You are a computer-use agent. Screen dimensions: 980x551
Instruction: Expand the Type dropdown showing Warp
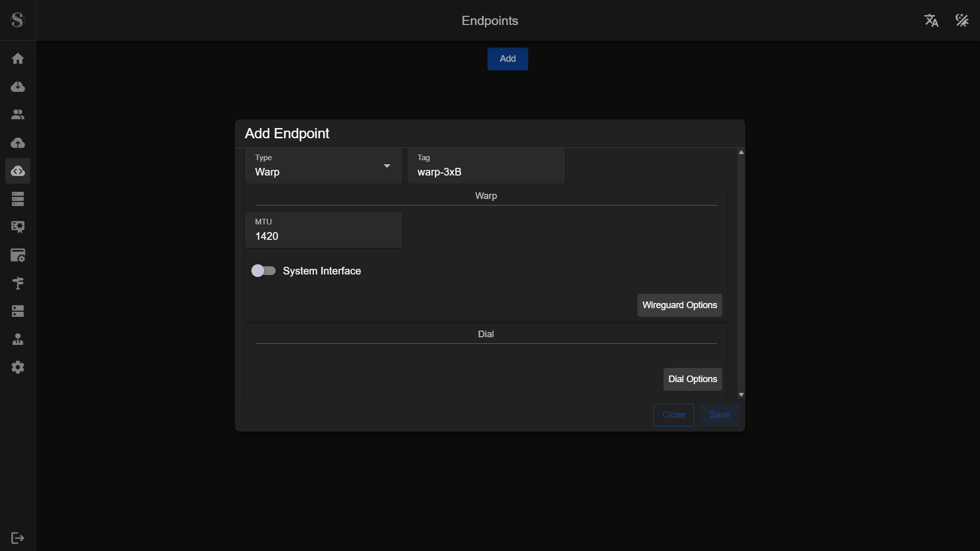(323, 166)
